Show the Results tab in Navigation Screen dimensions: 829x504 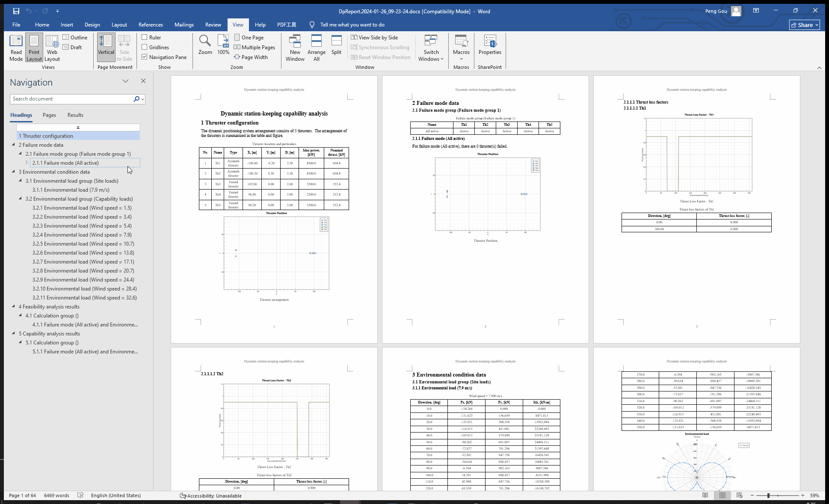click(x=75, y=115)
